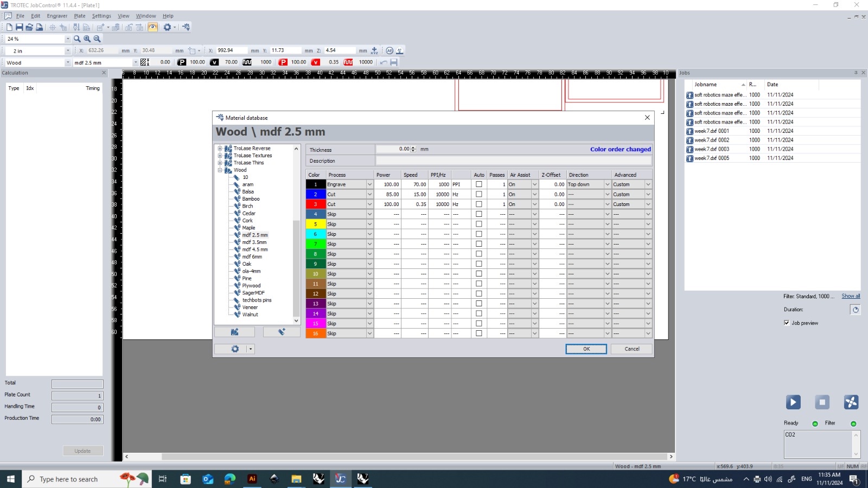Click the red v cut velocity icon

click(x=316, y=62)
